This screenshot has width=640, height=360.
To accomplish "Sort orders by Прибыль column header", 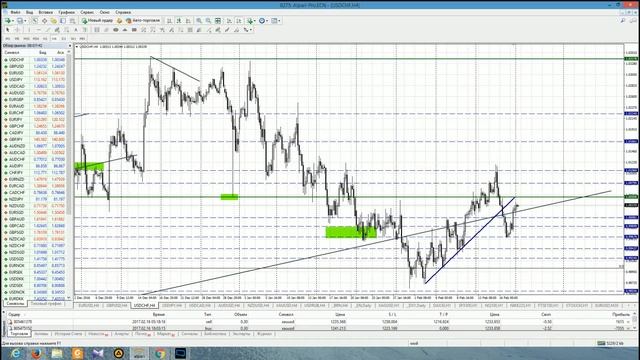I will [x=620, y=315].
